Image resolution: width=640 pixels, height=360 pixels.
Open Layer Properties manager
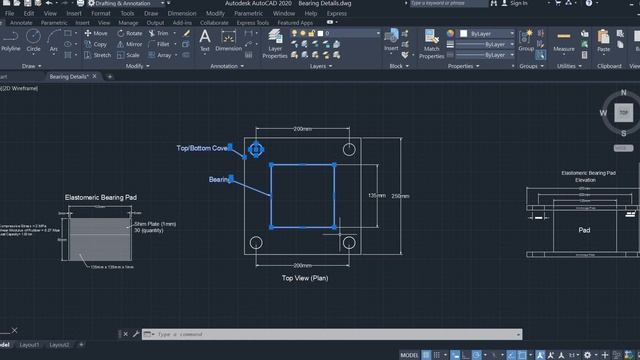coord(275,44)
